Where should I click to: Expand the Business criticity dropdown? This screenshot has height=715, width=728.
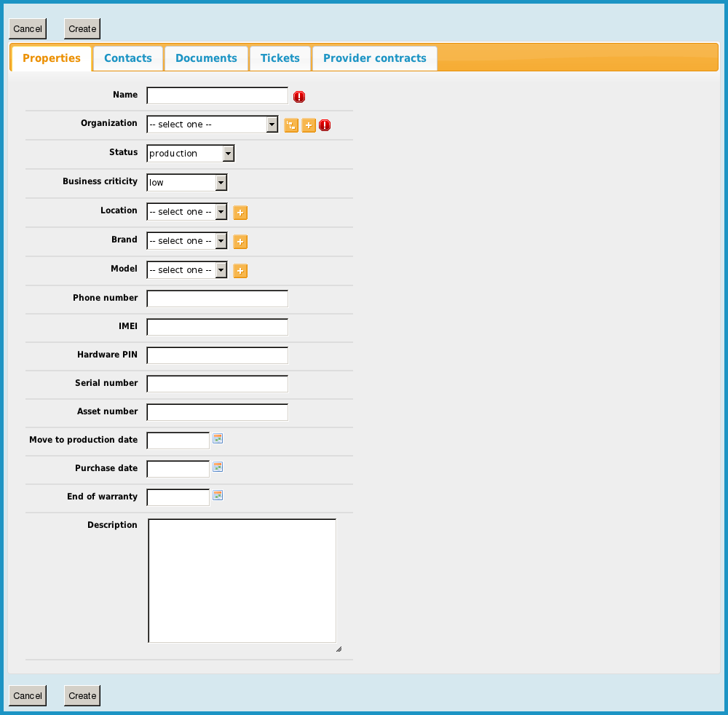pos(186,183)
